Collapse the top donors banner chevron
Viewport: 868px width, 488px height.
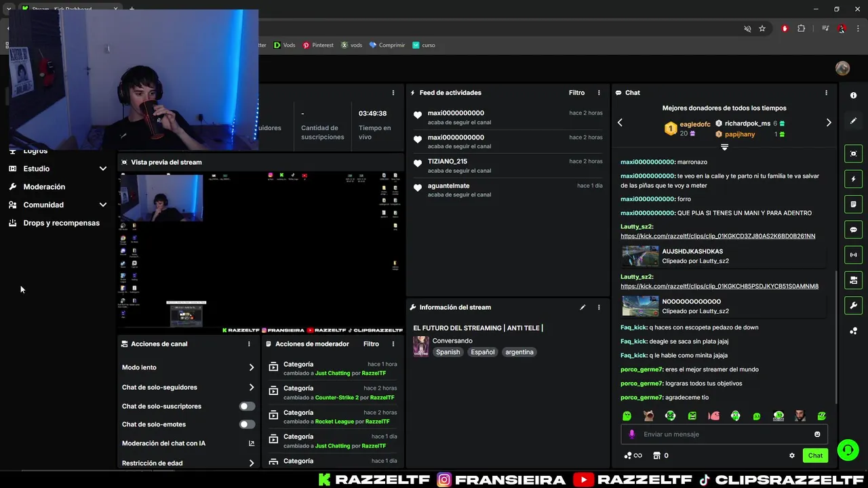point(724,147)
